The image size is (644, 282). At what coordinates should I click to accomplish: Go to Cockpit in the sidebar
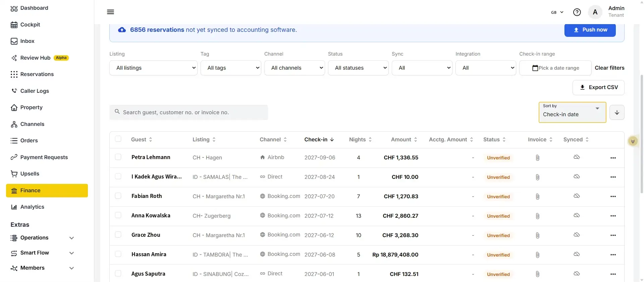pyautogui.click(x=30, y=25)
